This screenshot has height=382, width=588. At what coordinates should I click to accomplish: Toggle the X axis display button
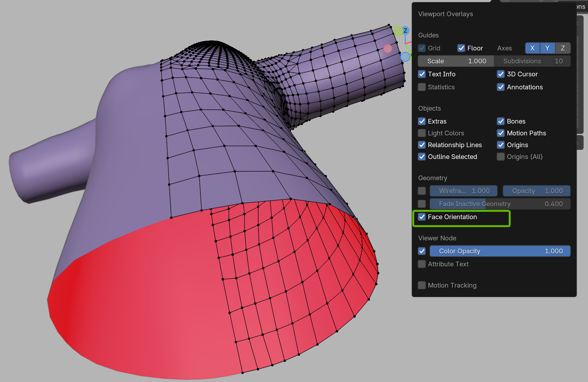532,48
